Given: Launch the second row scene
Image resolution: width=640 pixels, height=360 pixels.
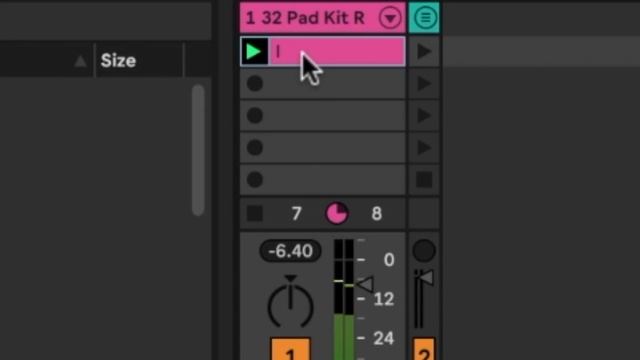Looking at the screenshot, I should (x=424, y=84).
